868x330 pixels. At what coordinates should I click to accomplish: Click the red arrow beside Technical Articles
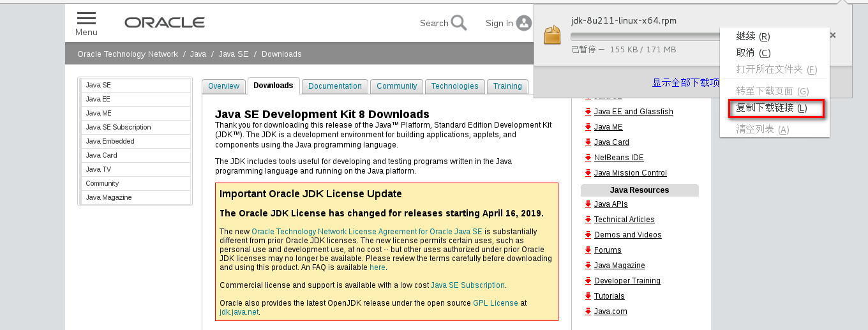tap(588, 220)
